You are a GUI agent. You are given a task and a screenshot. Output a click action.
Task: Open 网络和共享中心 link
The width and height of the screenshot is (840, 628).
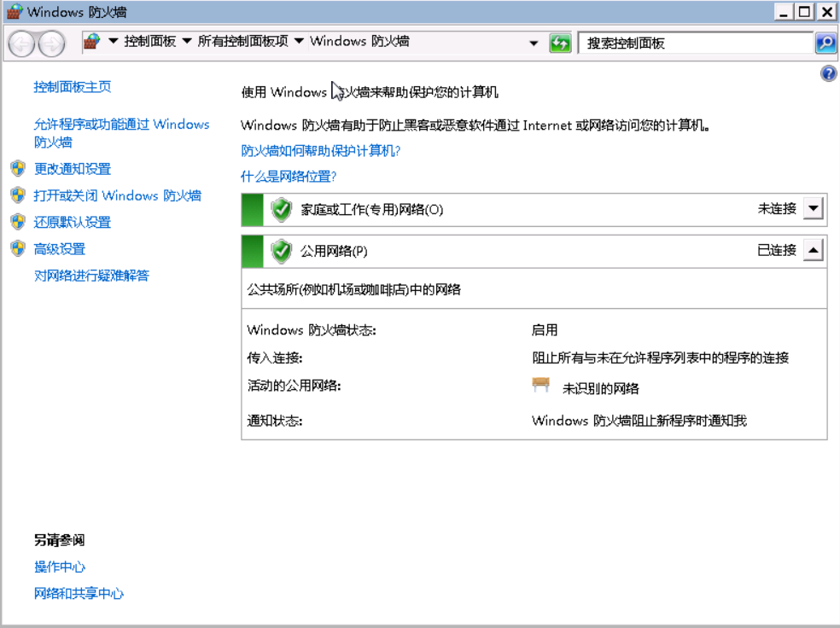pyautogui.click(x=79, y=593)
